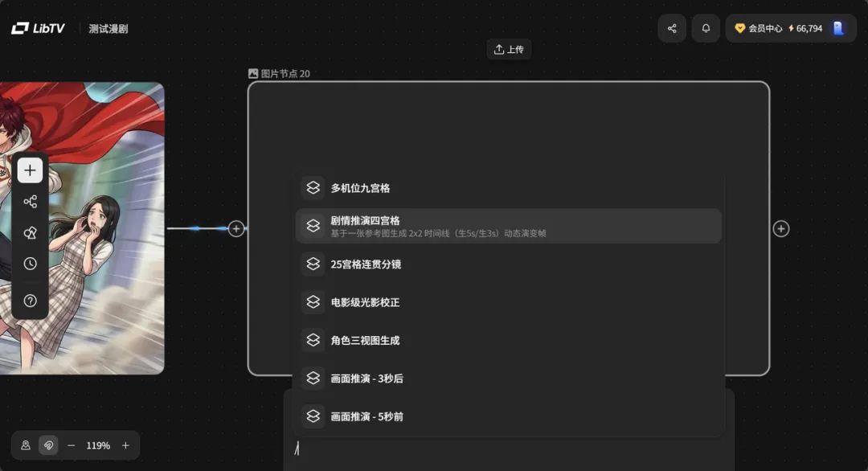Open 会员中心 membership center

(759, 28)
